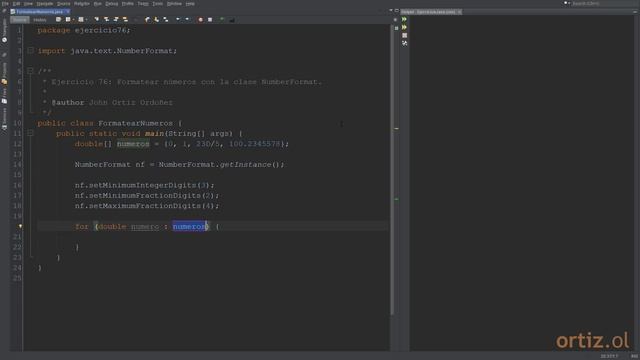640x360 pixels.
Task: Click Find Selection icon in editor toolbar
Action: [x=97, y=20]
